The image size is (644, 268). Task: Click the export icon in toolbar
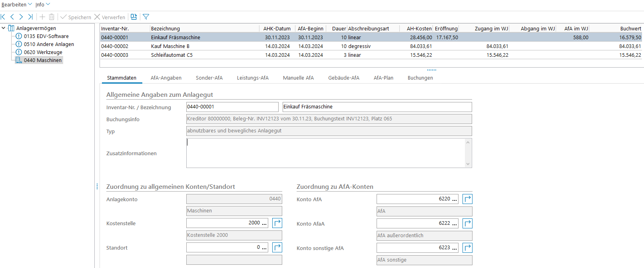[134, 17]
